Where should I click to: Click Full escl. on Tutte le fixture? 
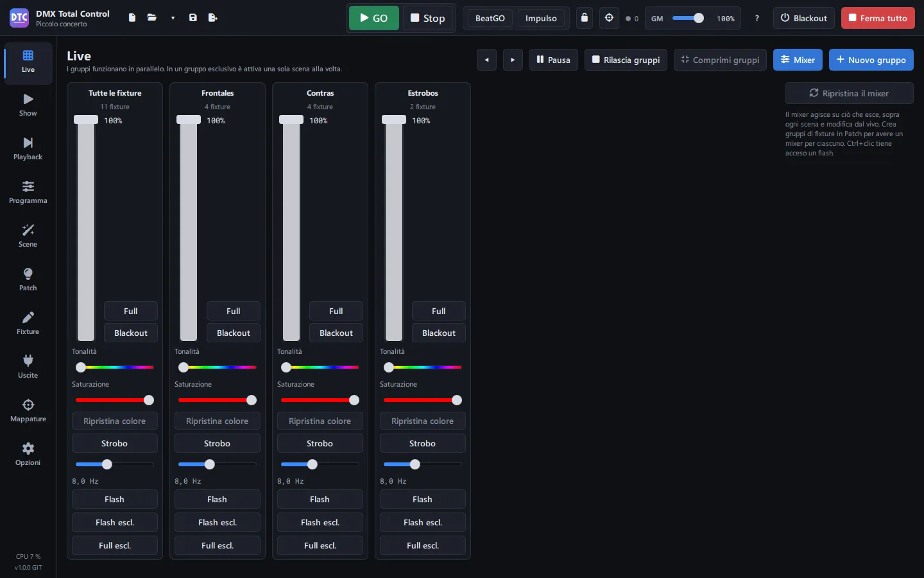(115, 545)
